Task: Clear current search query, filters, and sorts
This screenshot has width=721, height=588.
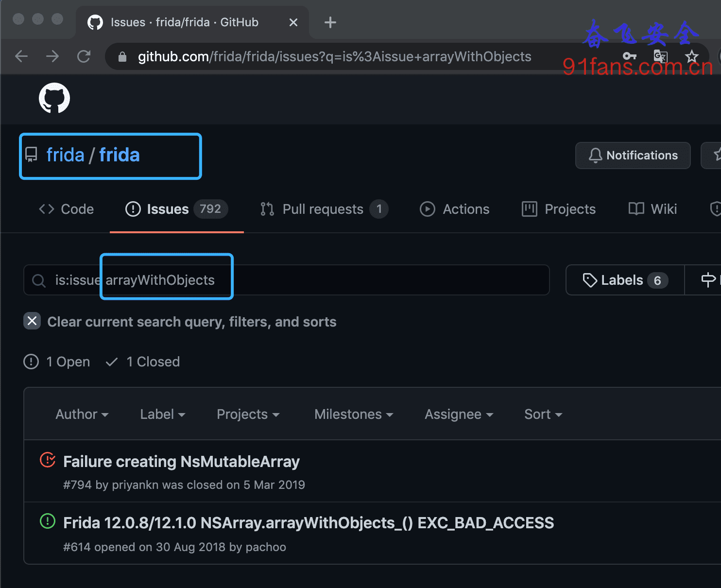Action: click(180, 322)
